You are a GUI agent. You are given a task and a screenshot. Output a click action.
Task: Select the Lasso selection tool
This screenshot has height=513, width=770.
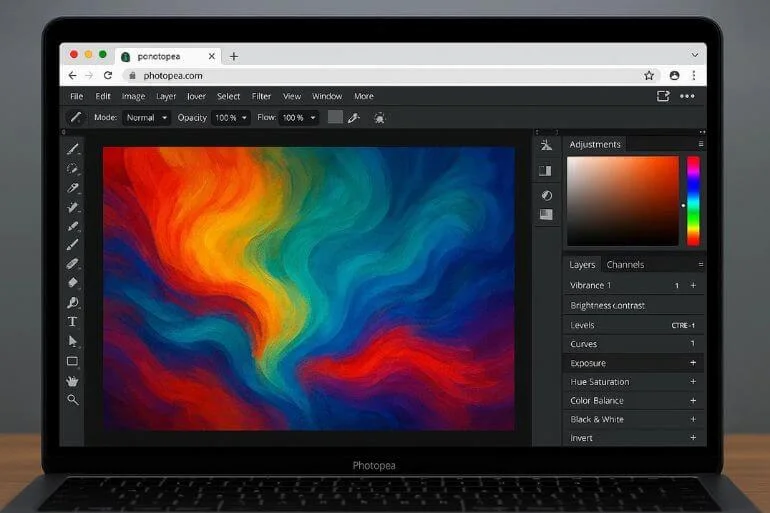pos(72,168)
